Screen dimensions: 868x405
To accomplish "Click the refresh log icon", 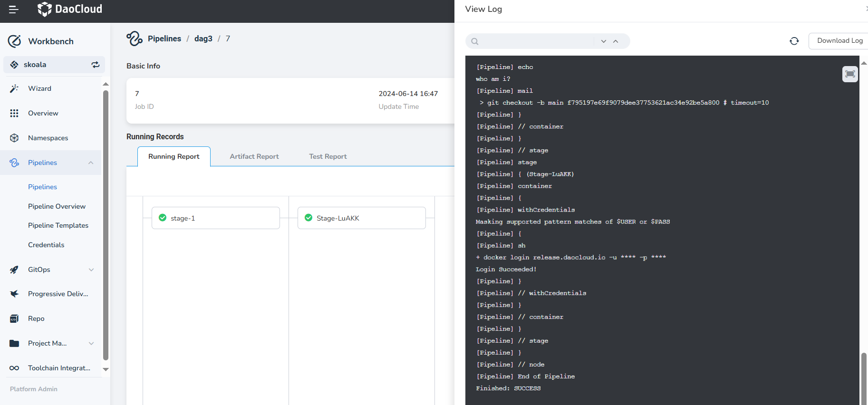I will tap(794, 41).
